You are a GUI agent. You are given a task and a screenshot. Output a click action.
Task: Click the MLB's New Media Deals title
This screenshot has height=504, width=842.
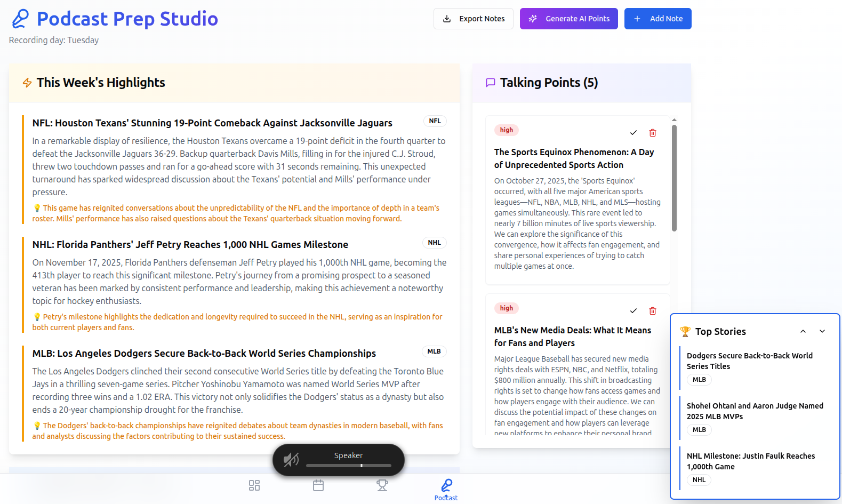coord(573,337)
